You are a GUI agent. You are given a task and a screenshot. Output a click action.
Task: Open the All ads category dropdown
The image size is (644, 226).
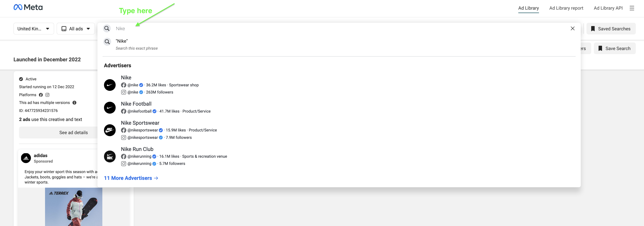pyautogui.click(x=76, y=29)
